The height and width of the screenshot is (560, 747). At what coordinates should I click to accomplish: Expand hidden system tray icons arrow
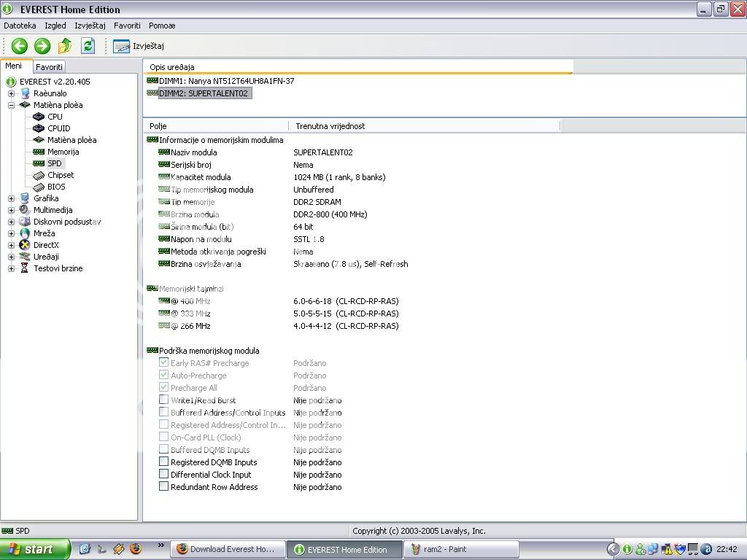pos(613,550)
